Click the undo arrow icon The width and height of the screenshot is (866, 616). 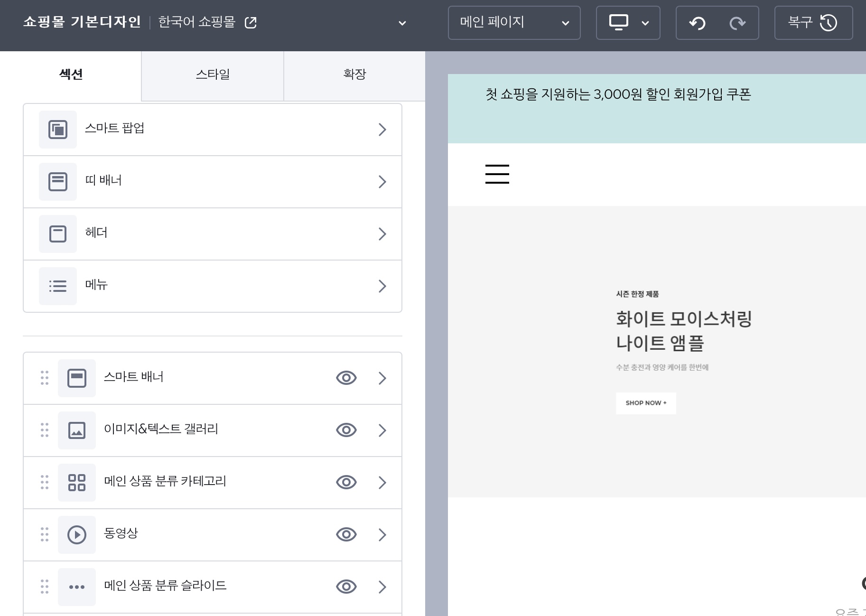697,23
